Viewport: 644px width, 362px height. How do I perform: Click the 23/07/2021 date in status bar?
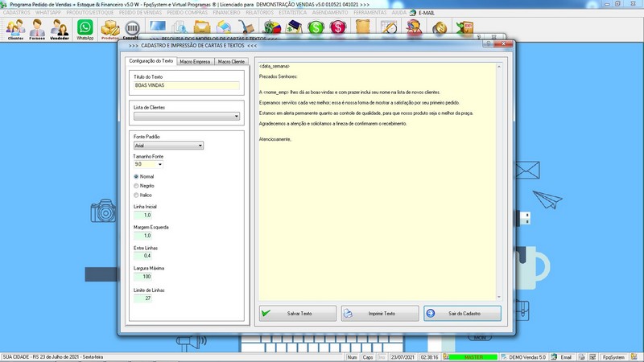(x=402, y=357)
